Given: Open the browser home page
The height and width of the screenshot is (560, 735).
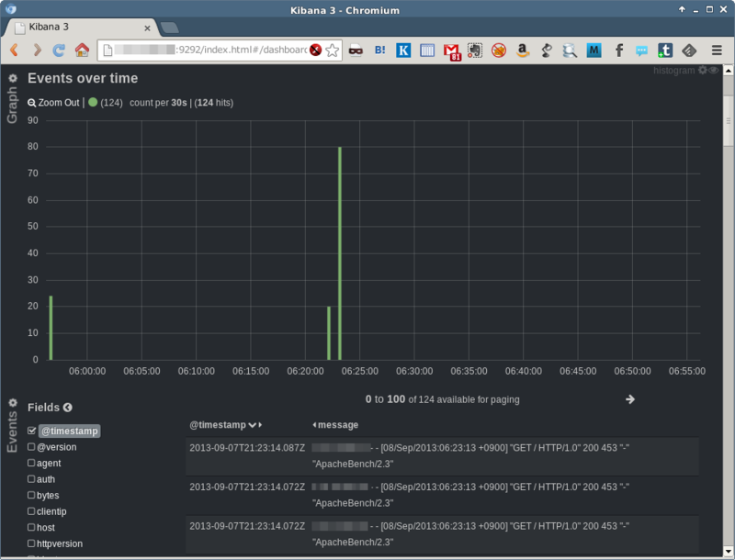Looking at the screenshot, I should click(82, 50).
